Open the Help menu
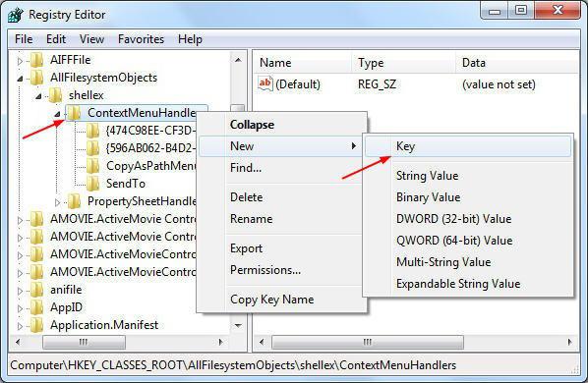 (x=190, y=39)
